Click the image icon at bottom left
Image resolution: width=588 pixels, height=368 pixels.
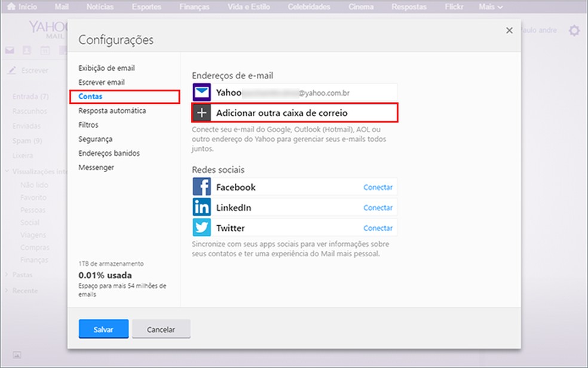(17, 355)
